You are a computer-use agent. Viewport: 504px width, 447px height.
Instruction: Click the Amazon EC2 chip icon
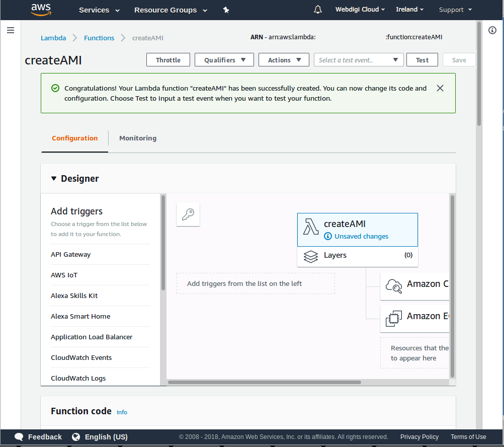point(394,318)
